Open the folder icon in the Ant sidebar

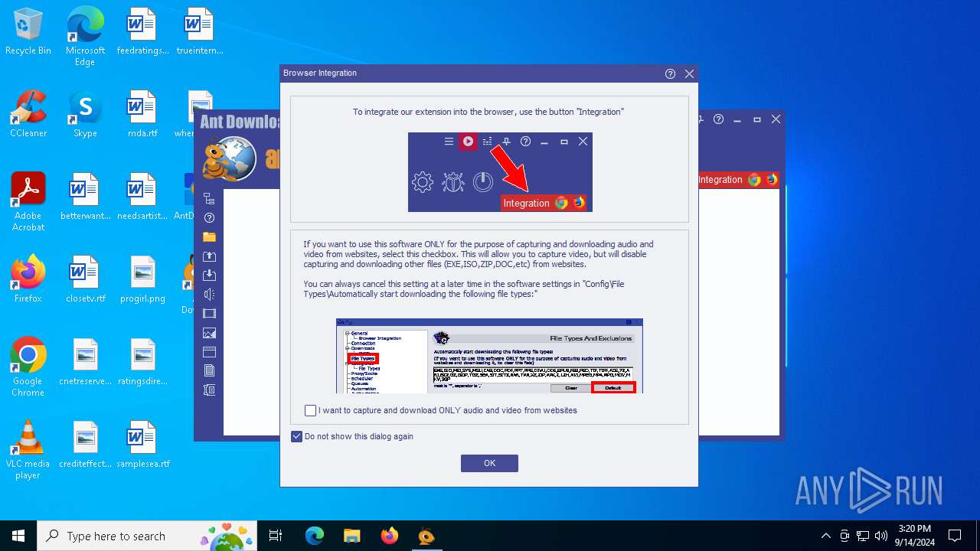[209, 237]
